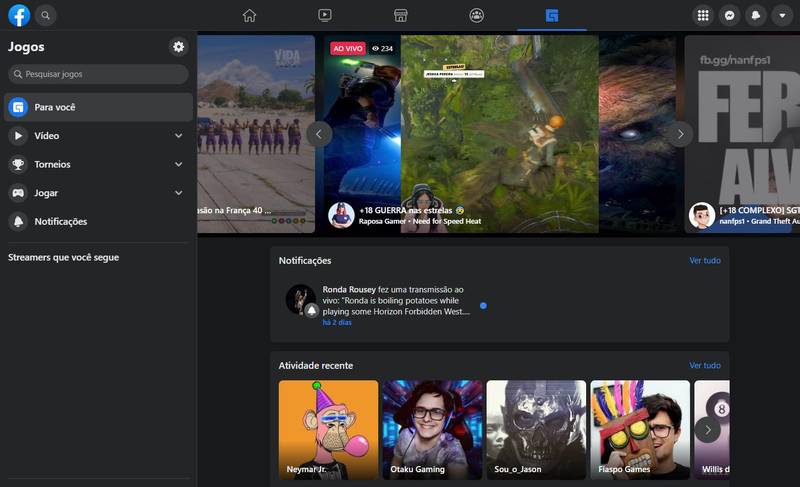Open the Marketplace storefront icon
Image resolution: width=800 pixels, height=487 pixels.
(401, 15)
